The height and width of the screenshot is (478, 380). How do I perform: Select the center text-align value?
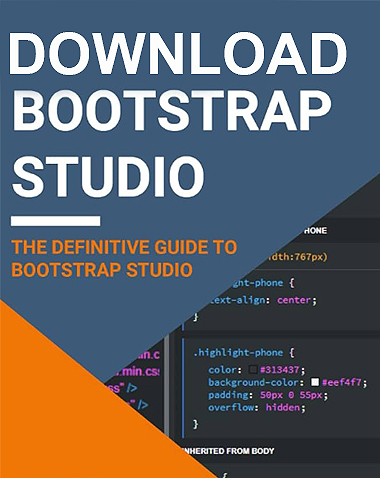pos(294,300)
